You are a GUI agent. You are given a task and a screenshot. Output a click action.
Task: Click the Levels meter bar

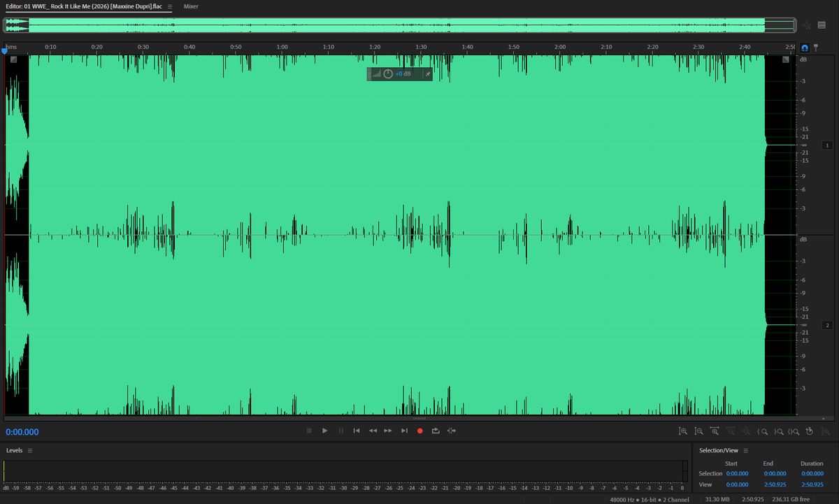point(345,471)
